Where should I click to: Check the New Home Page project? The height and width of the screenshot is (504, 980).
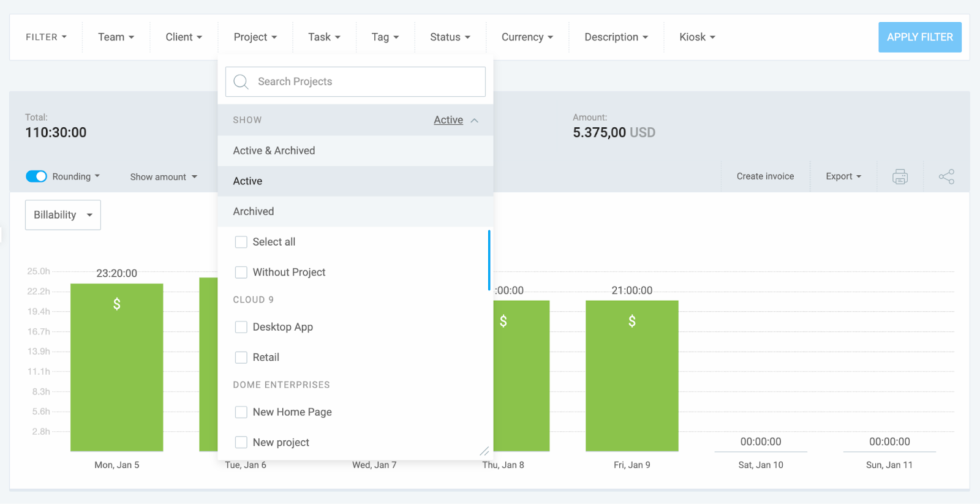pyautogui.click(x=241, y=412)
